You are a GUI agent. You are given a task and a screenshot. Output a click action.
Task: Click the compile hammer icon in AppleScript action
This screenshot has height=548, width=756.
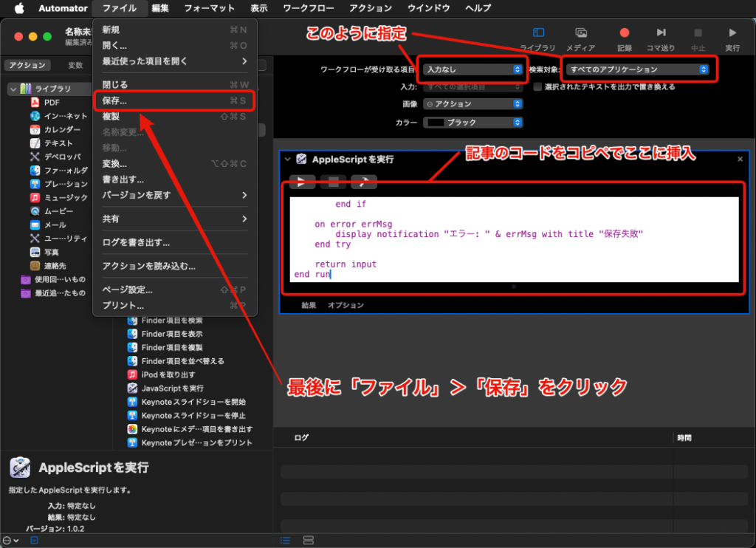(x=363, y=182)
